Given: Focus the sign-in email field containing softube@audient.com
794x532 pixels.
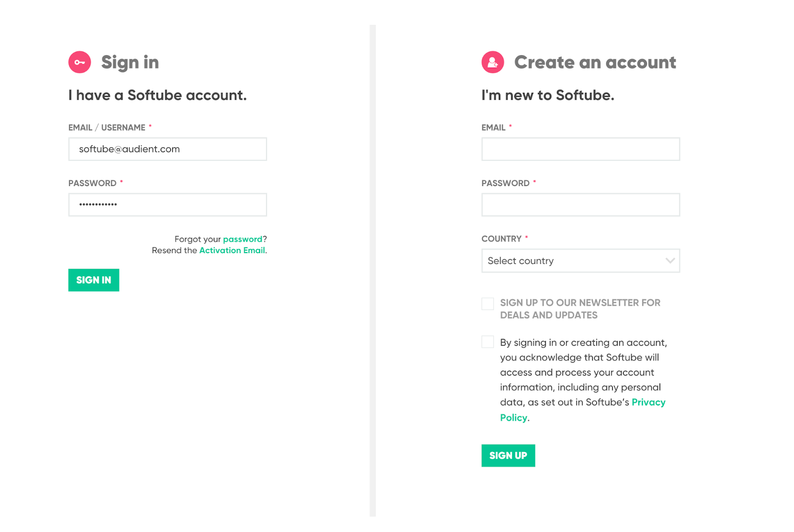Looking at the screenshot, I should point(168,149).
